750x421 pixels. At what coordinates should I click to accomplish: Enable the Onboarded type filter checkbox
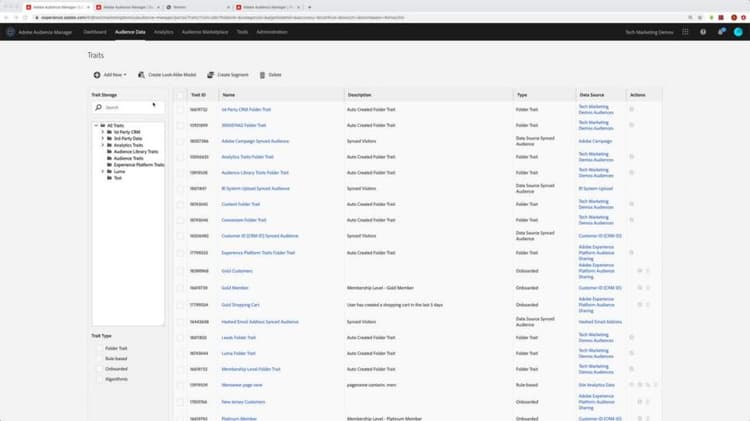[99, 369]
